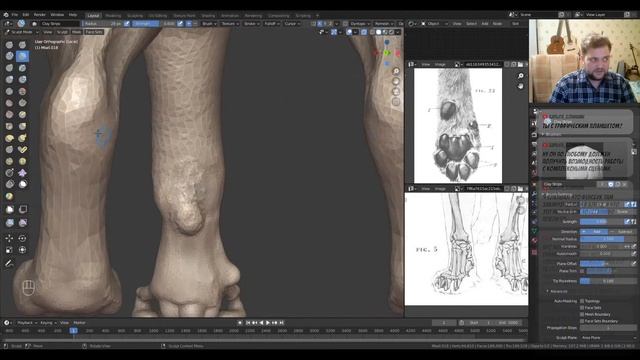Select the Mesh Filter tool

click(9, 222)
